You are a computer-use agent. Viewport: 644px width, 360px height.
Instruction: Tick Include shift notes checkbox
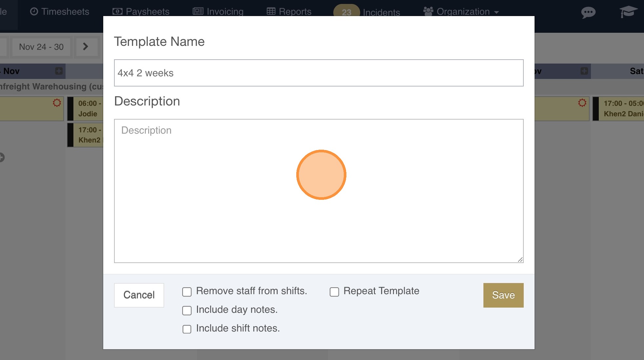click(x=187, y=329)
